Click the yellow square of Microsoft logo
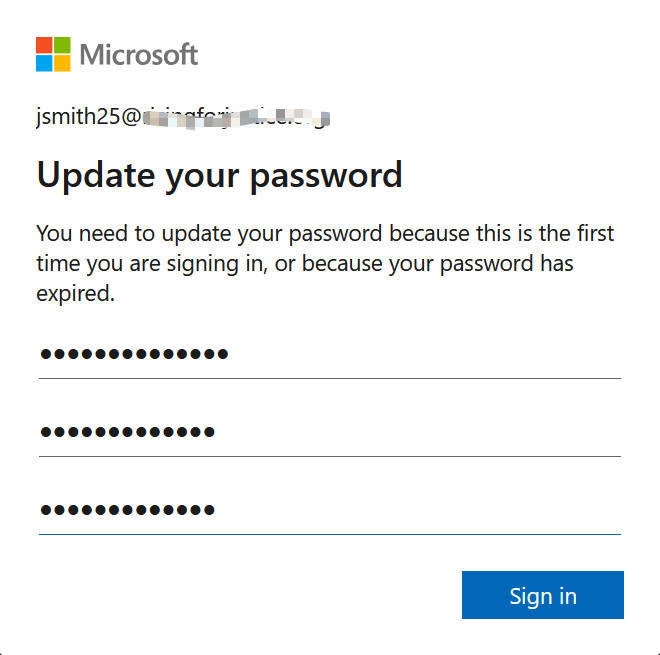Screen dimensions: 660x655 (x=62, y=64)
